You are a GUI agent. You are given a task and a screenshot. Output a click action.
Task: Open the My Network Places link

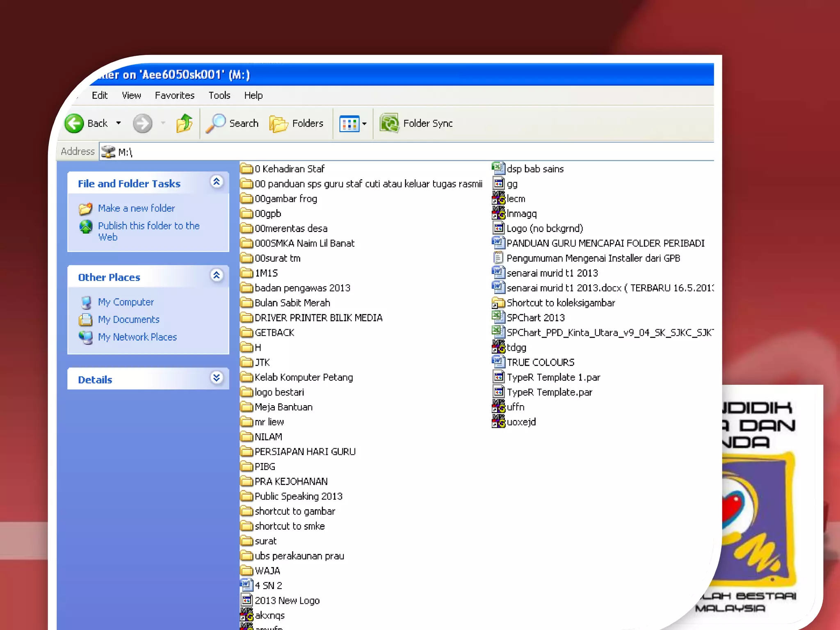(x=137, y=337)
